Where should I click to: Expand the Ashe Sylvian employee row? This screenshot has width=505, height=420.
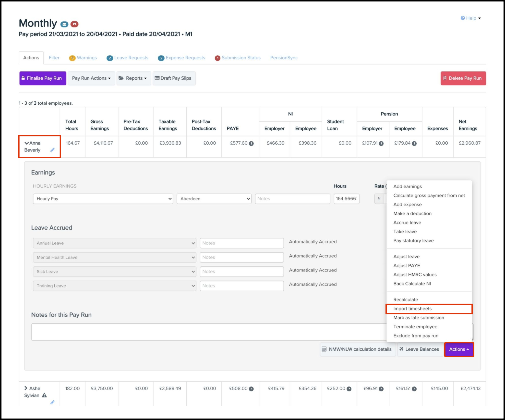tap(26, 388)
